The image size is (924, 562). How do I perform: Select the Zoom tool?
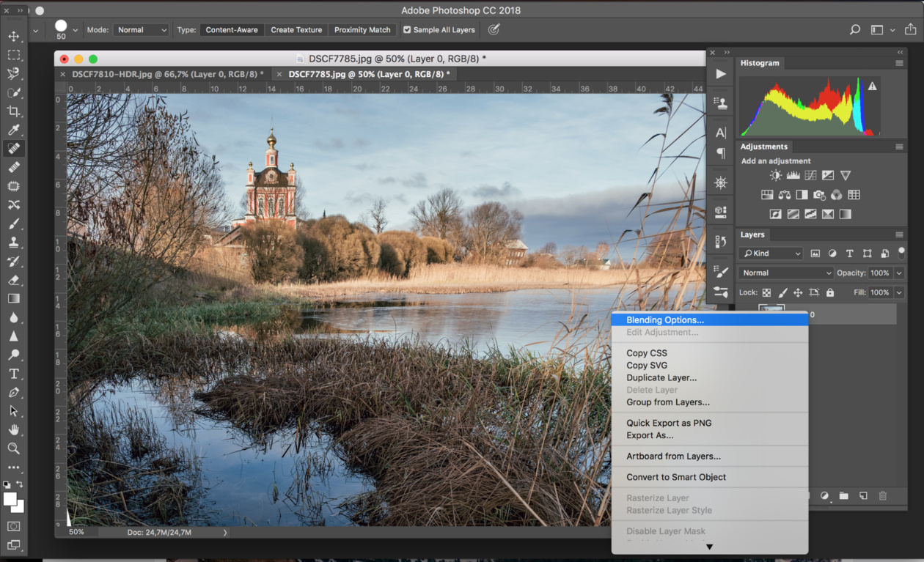coord(13,448)
